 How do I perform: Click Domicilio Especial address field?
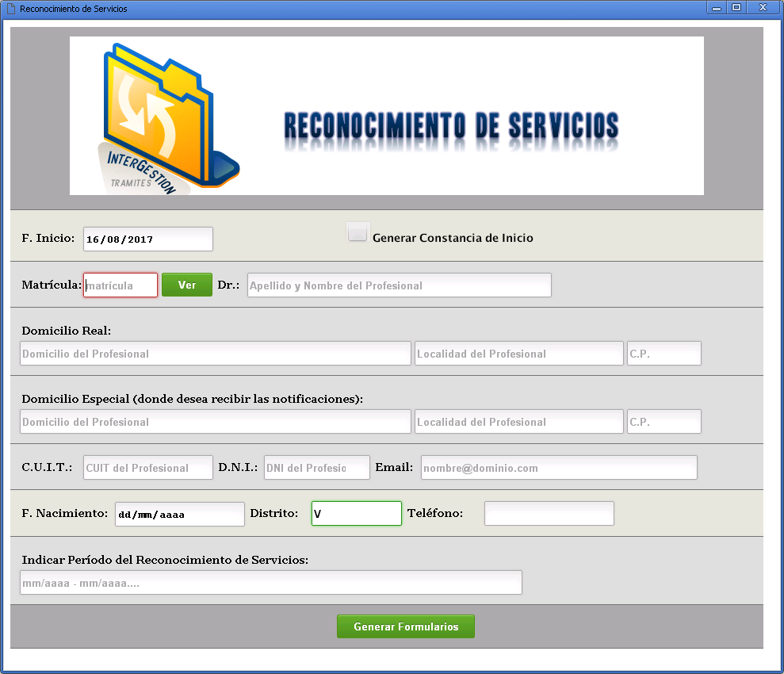coord(216,422)
